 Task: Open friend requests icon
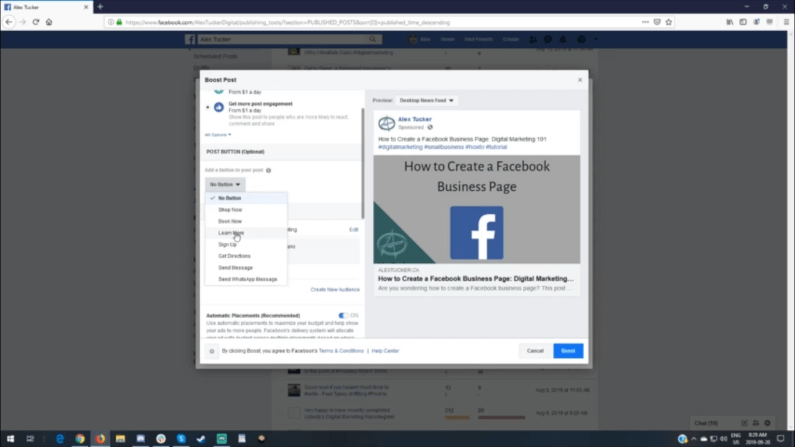coord(533,39)
